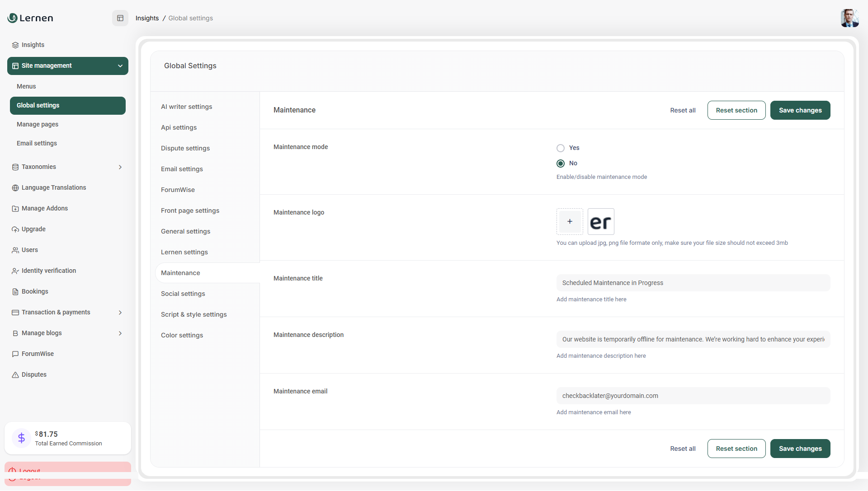The height and width of the screenshot is (491, 868).
Task: Click the Upgrade cloud icon
Action: tap(15, 229)
